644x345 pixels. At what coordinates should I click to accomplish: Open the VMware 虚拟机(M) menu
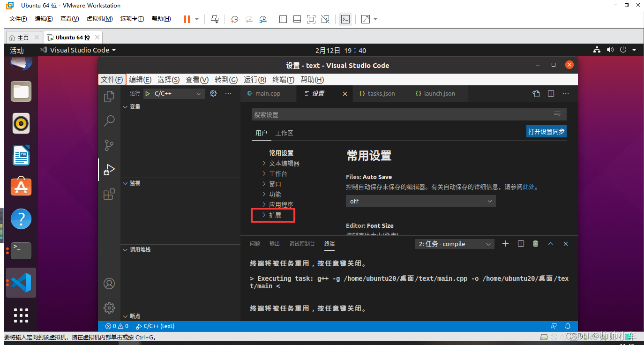point(99,19)
